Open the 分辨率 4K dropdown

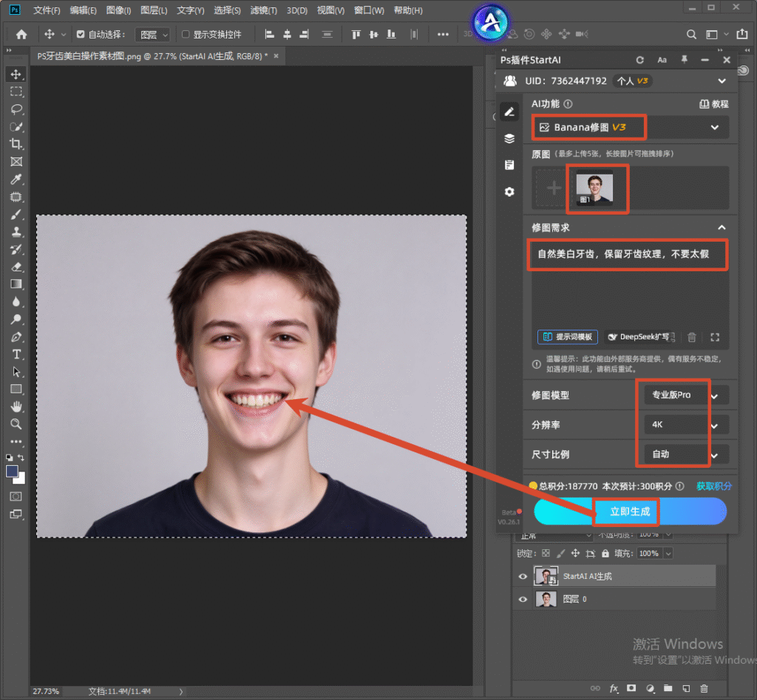(687, 425)
